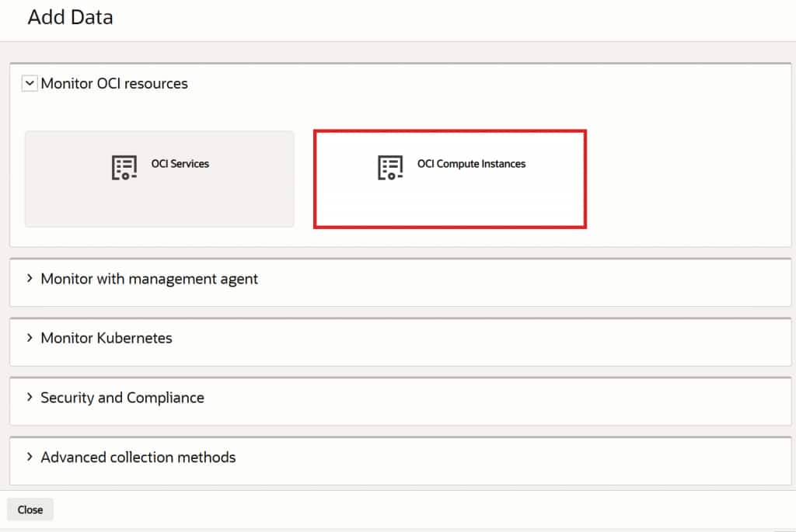Select the OCI Services label
The width and height of the screenshot is (796, 532).
click(180, 164)
